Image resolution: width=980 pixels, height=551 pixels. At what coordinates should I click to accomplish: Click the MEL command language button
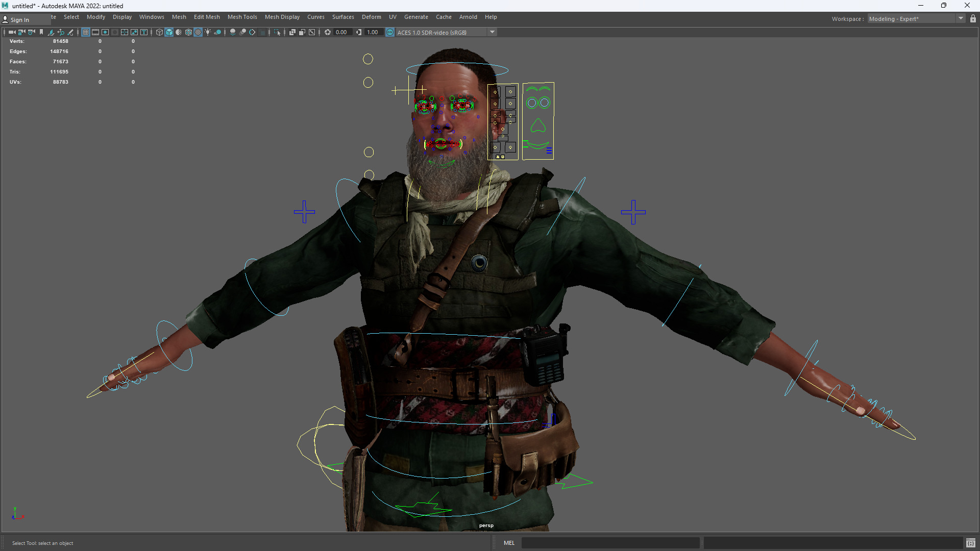509,543
